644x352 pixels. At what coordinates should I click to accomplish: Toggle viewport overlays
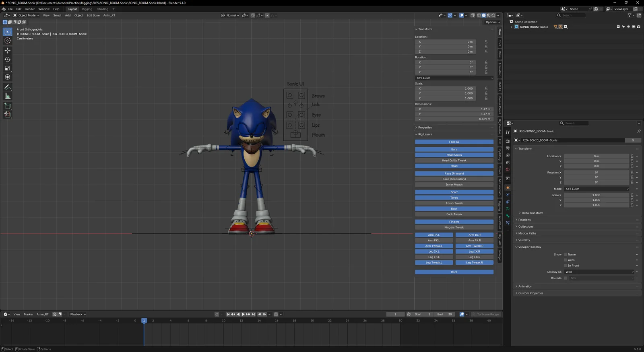pos(461,15)
